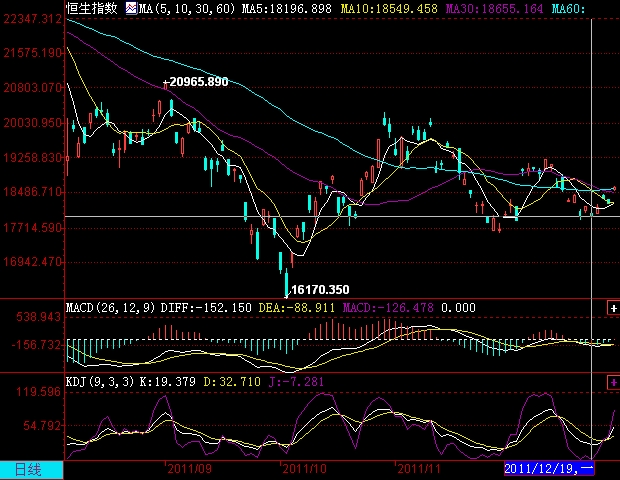620x480 pixels.
Task: Click the 20803.070 price axis label
Action: coord(32,87)
